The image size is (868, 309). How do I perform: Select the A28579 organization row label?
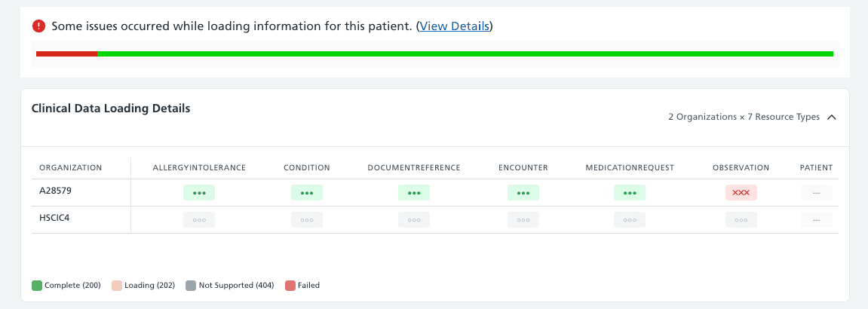pos(54,191)
